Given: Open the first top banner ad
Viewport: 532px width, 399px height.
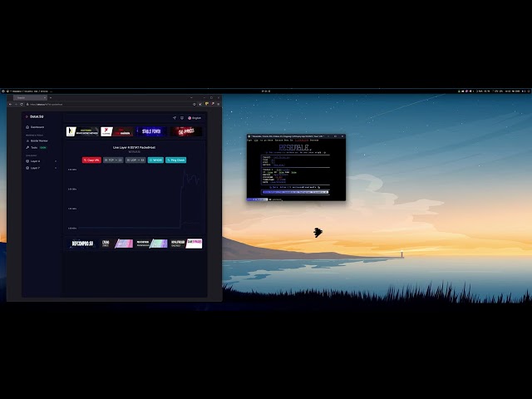Looking at the screenshot, I should click(82, 131).
